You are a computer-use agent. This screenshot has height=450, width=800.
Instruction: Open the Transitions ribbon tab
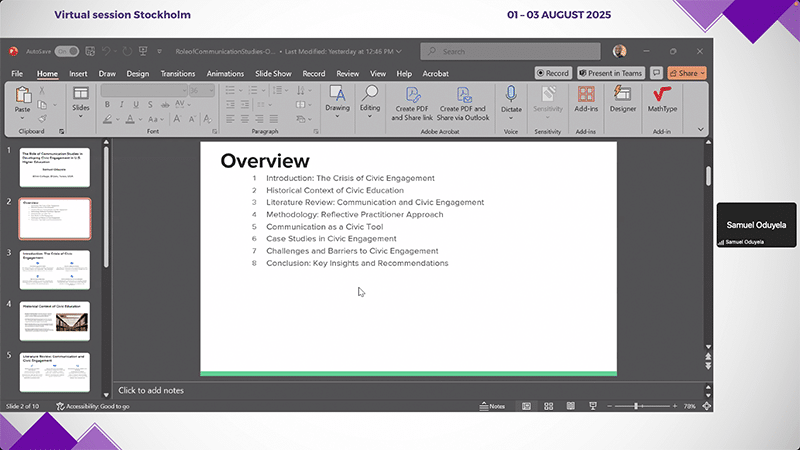click(177, 73)
